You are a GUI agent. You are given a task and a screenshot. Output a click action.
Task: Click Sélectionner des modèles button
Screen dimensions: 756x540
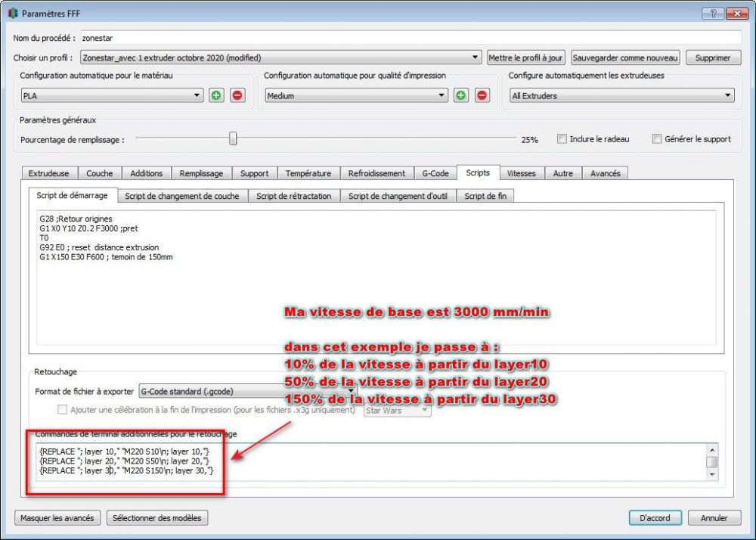(157, 518)
